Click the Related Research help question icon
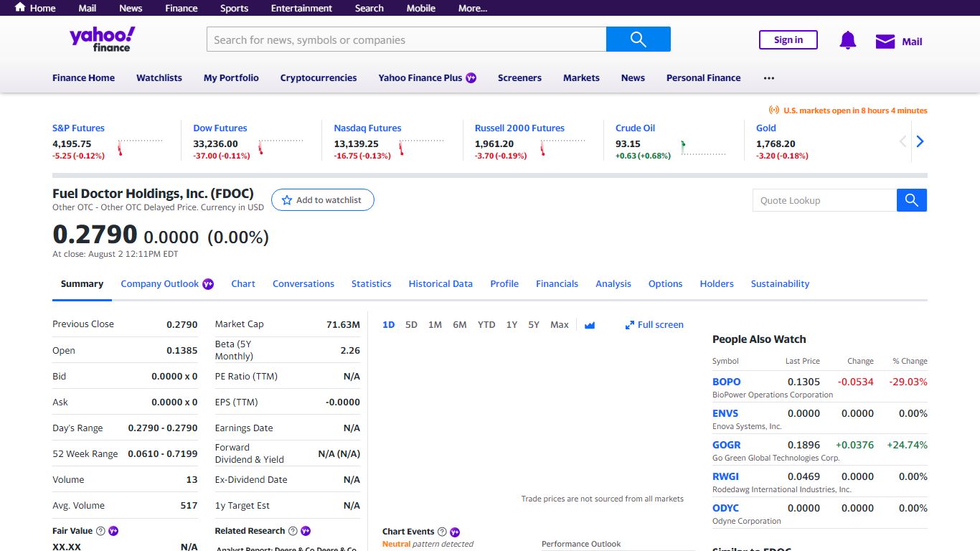The image size is (980, 551). 293,531
